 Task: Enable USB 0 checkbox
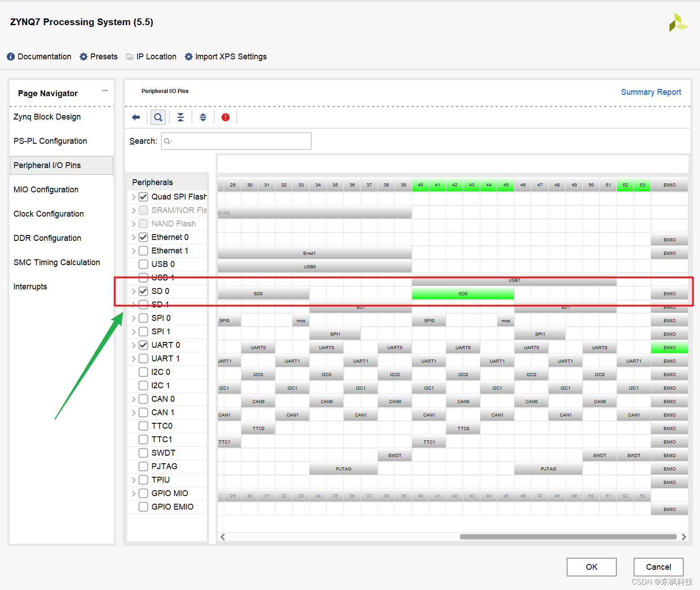pyautogui.click(x=143, y=264)
